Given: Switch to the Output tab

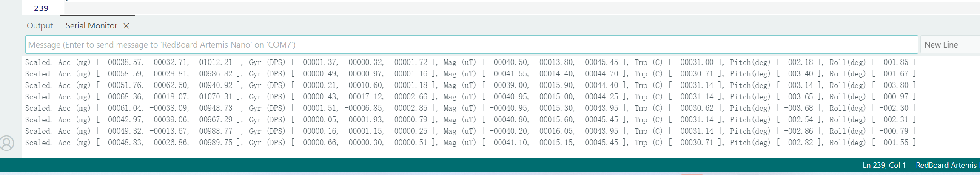Looking at the screenshot, I should click(x=40, y=26).
